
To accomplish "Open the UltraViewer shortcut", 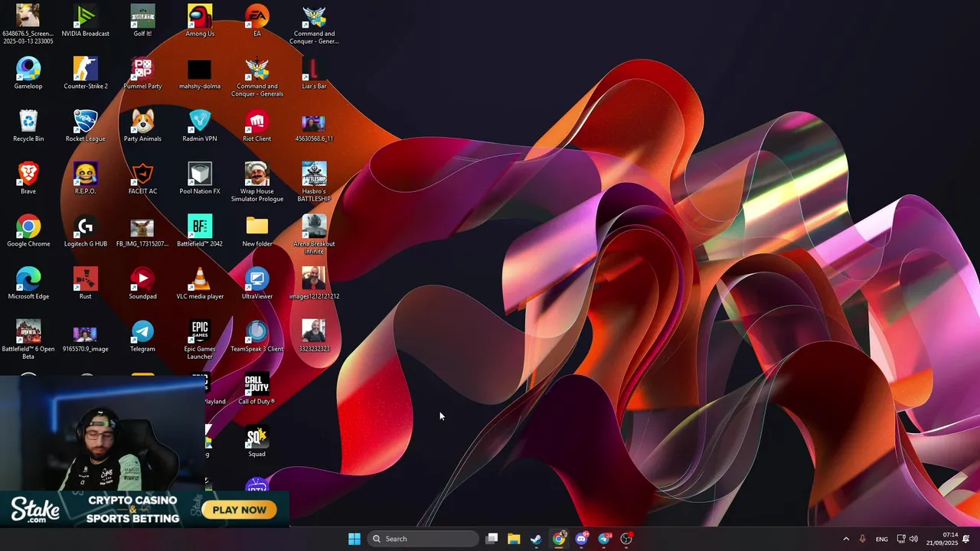I will pos(257,284).
